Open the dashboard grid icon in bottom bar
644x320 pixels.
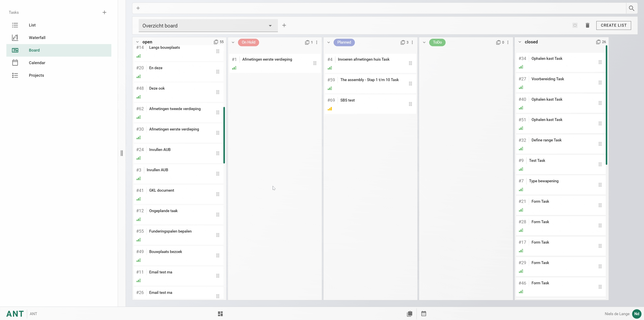220,314
